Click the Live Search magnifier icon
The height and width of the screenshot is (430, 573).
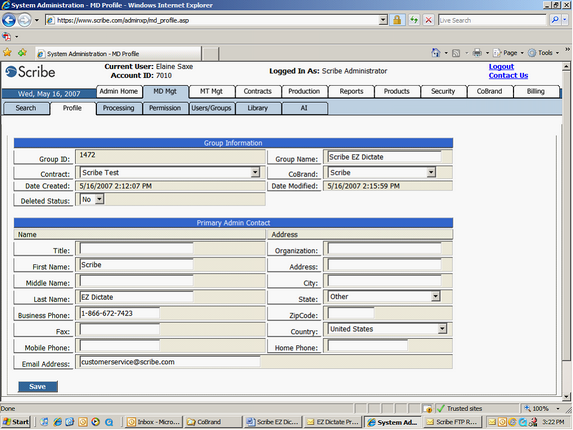point(555,20)
